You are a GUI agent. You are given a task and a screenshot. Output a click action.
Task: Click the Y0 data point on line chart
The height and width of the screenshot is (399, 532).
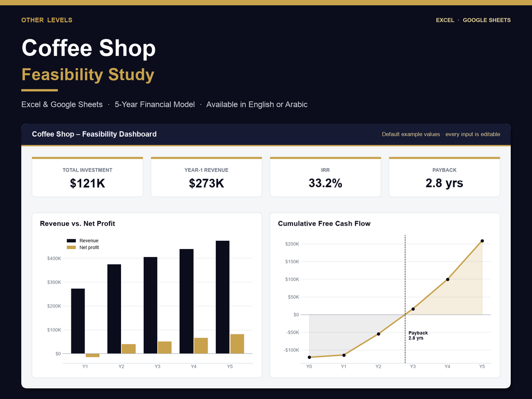pos(309,357)
